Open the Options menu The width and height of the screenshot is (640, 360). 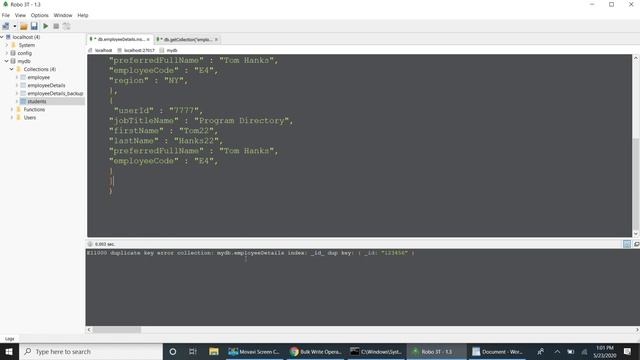tap(40, 15)
